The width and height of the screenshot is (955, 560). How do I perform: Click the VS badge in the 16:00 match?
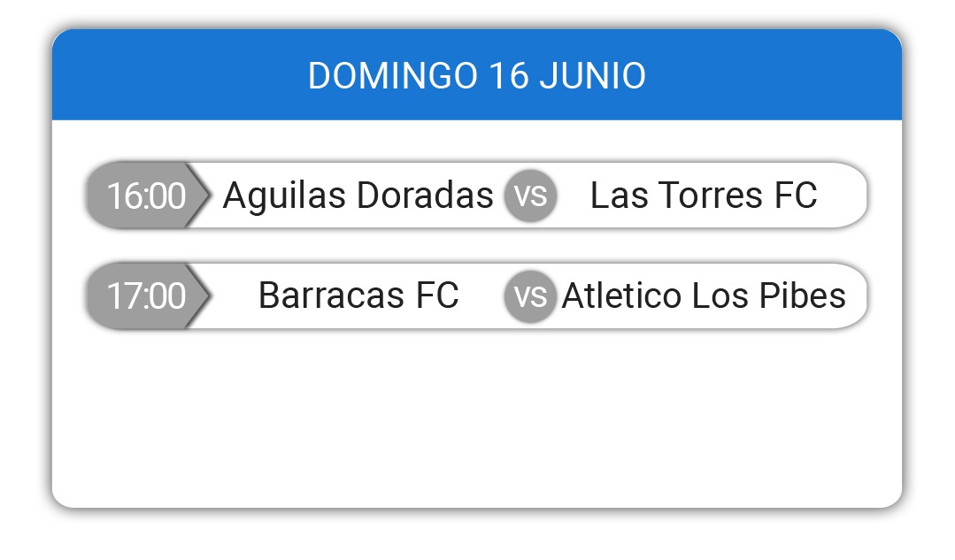[x=530, y=196]
